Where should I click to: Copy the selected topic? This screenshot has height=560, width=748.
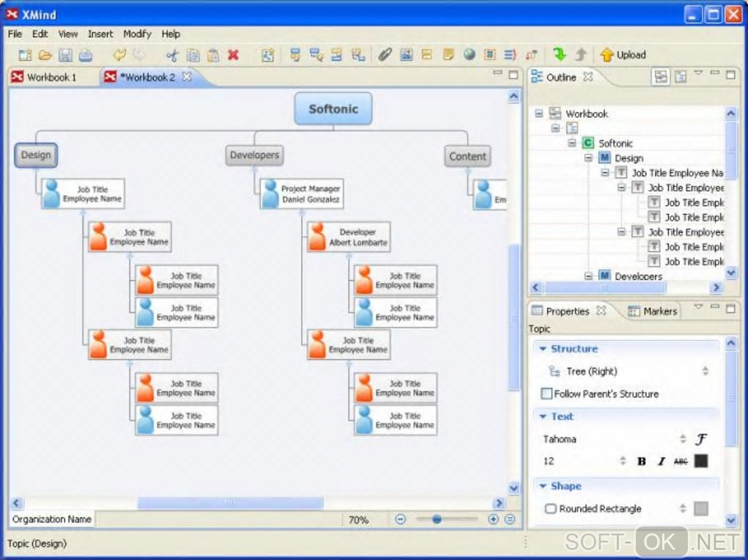(193, 55)
